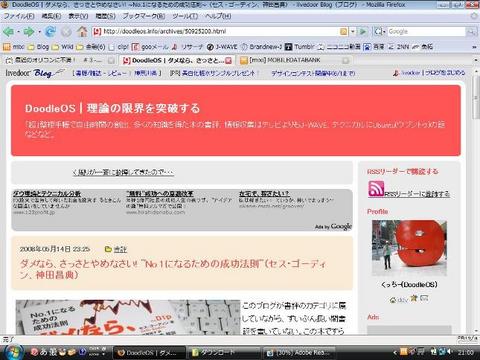The width and height of the screenshot is (480, 360).
Task: Open the J-WAVE bookmark
Action: [x=222, y=47]
